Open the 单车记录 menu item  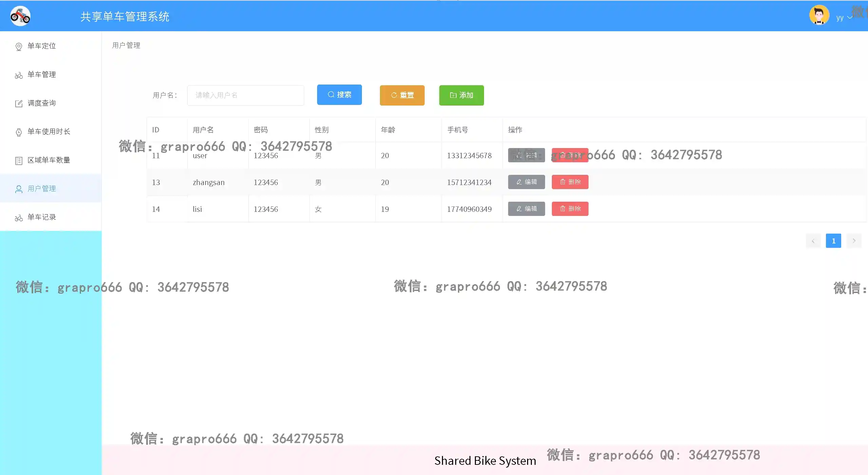coord(42,217)
